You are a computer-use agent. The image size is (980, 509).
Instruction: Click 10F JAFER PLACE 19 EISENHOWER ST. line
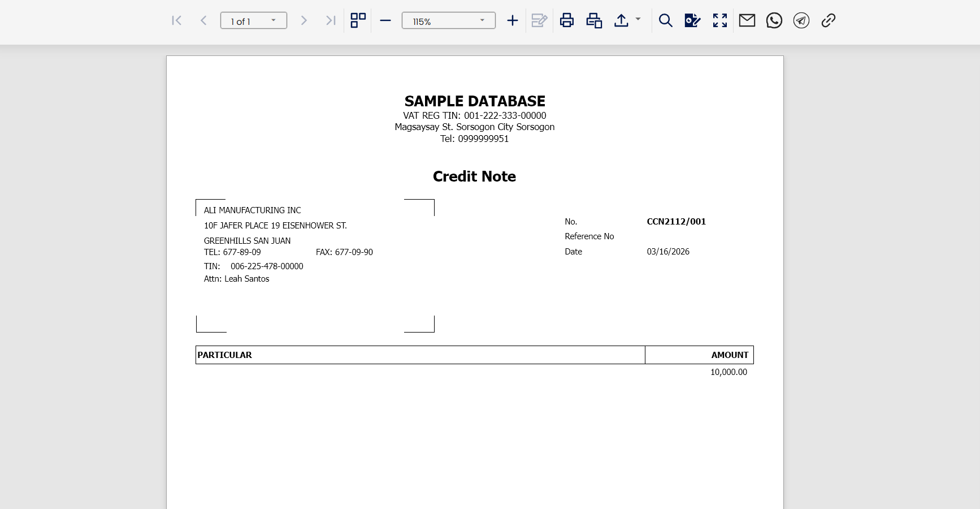point(275,226)
